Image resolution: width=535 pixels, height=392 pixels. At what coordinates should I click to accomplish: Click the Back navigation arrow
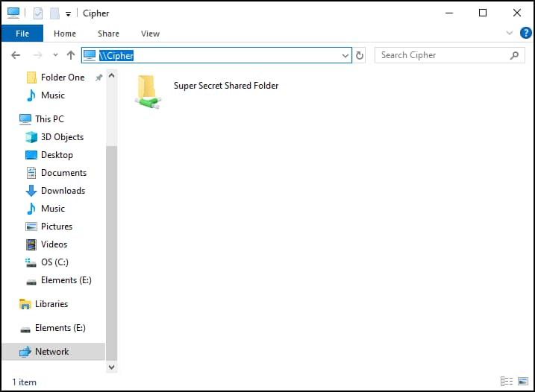(x=16, y=55)
